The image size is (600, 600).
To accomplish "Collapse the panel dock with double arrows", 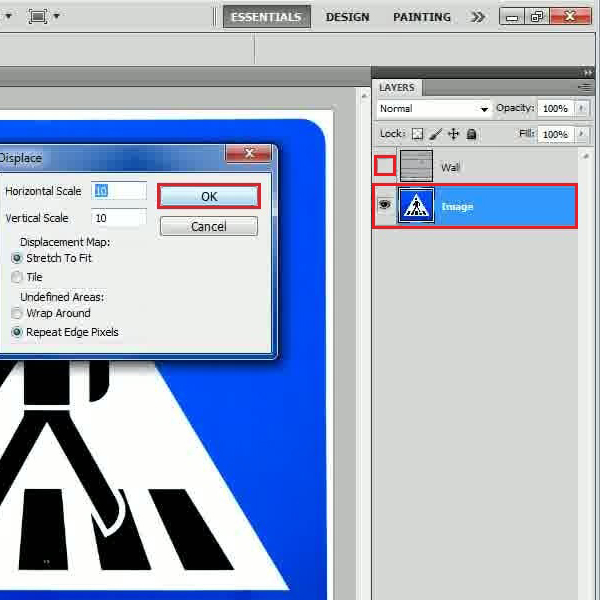I will click(587, 73).
